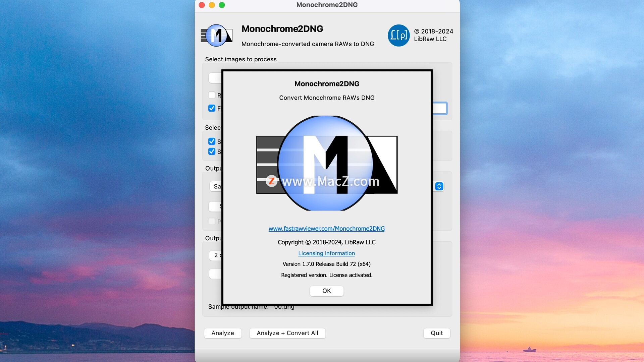The image size is (644, 362).
Task: Toggle the unchecked checkbox beginning with R
Action: tap(212, 95)
